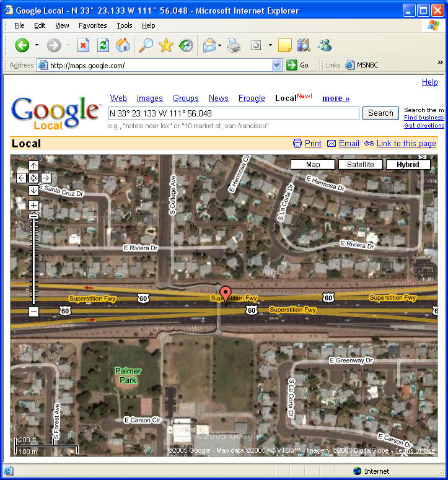The image size is (448, 480).
Task: Switch map view to Satellite mode
Action: [361, 164]
